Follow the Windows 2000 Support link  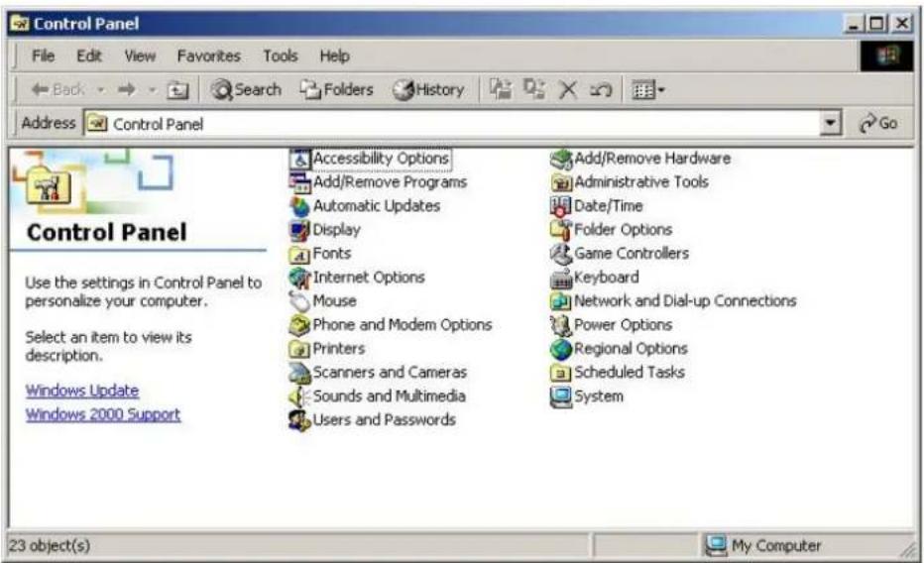(103, 414)
